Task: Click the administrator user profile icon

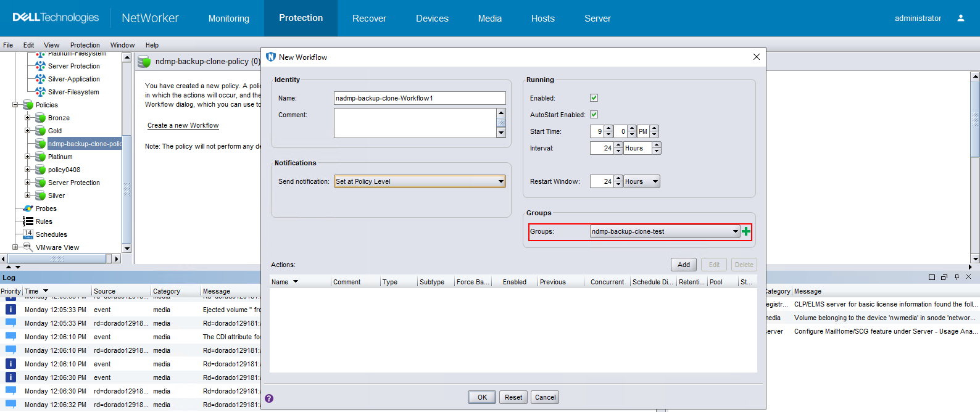Action: (961, 18)
